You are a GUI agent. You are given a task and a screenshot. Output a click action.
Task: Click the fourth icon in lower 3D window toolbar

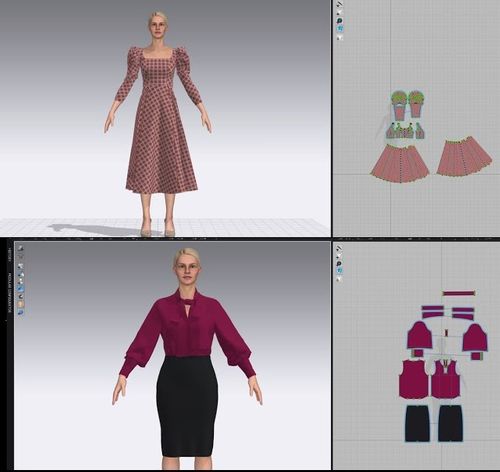pyautogui.click(x=21, y=274)
